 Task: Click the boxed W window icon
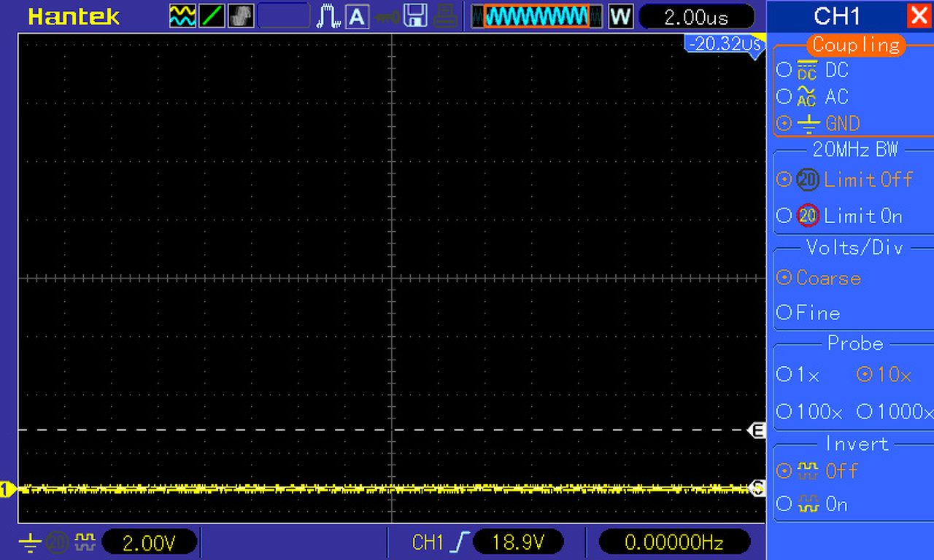click(x=620, y=16)
